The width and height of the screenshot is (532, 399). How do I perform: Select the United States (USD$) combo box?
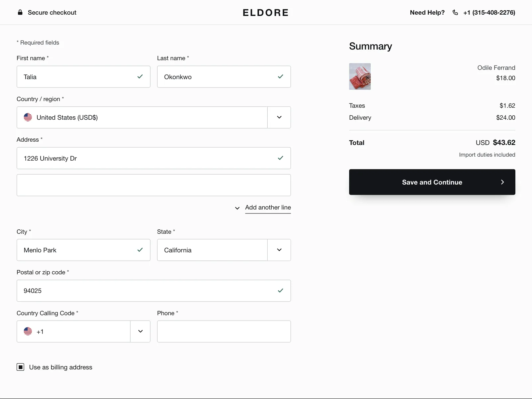click(x=154, y=117)
